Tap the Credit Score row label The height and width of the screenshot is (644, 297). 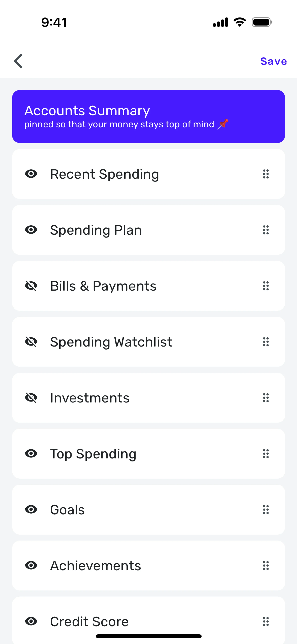(x=89, y=622)
